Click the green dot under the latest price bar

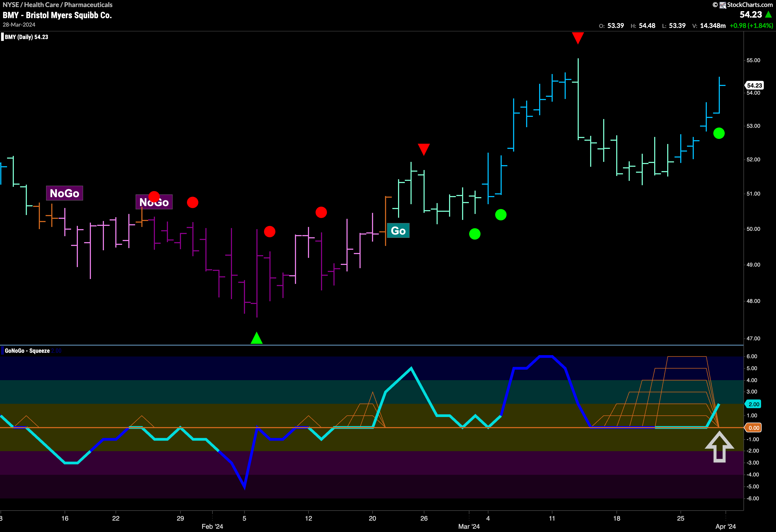[719, 133]
